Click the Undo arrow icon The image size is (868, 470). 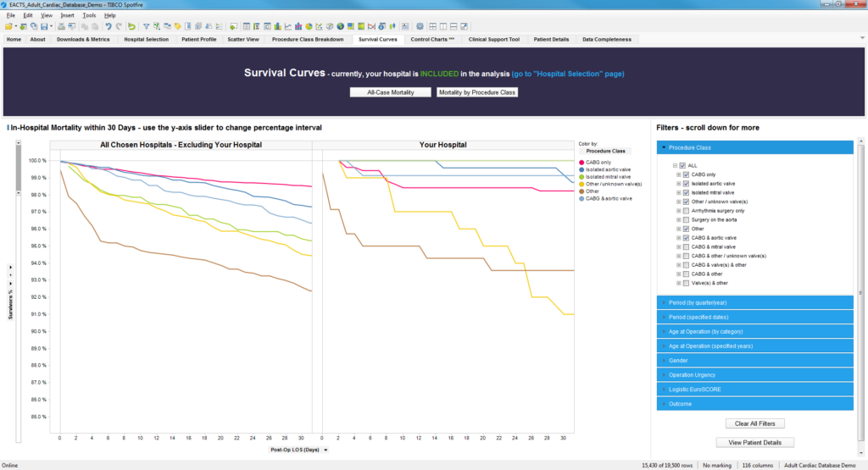(x=108, y=26)
